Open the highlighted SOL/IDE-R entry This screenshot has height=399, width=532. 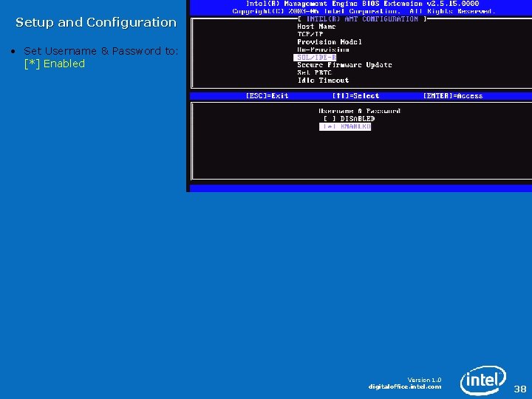click(x=315, y=58)
